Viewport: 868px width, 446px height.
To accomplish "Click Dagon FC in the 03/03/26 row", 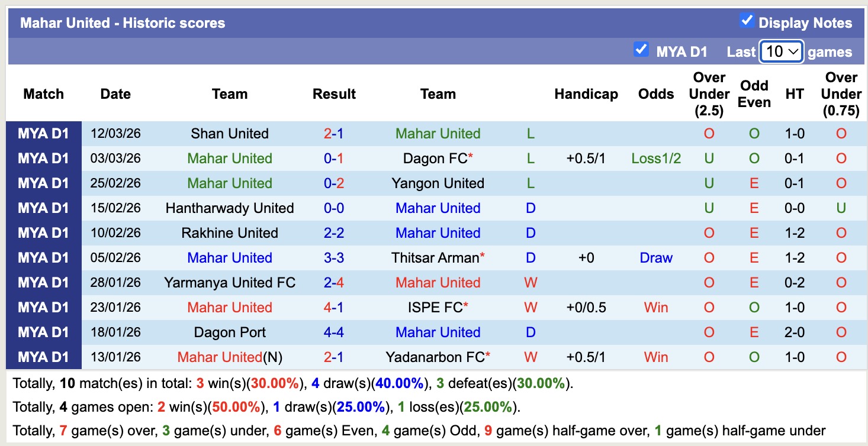I will coord(435,158).
